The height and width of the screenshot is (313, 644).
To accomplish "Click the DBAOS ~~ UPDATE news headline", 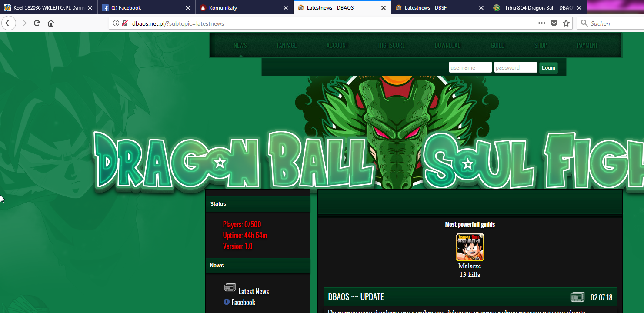I will pos(356,297).
